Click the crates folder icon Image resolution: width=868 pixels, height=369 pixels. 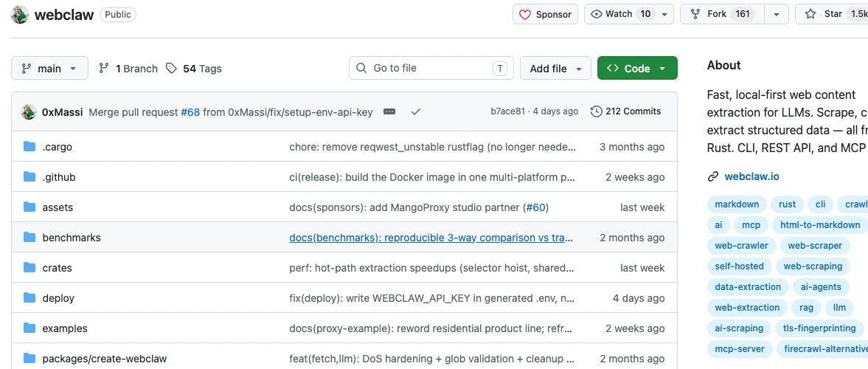pos(29,268)
